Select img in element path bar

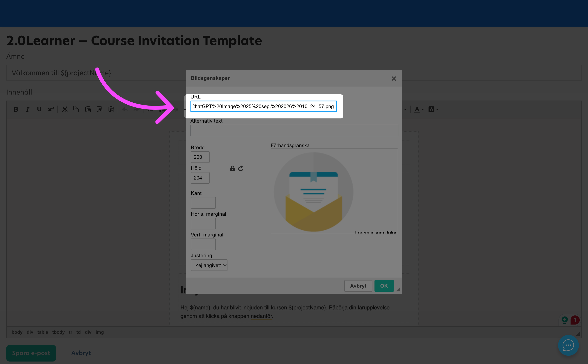tap(99, 332)
